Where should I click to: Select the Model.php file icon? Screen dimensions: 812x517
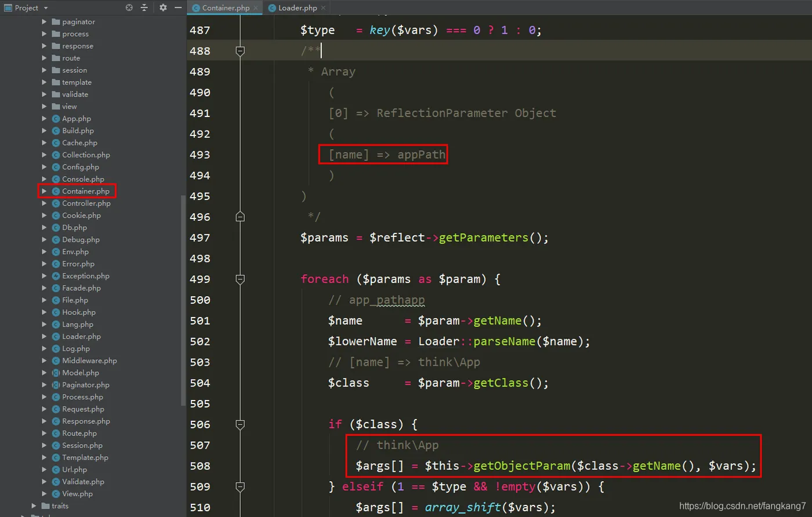(56, 373)
